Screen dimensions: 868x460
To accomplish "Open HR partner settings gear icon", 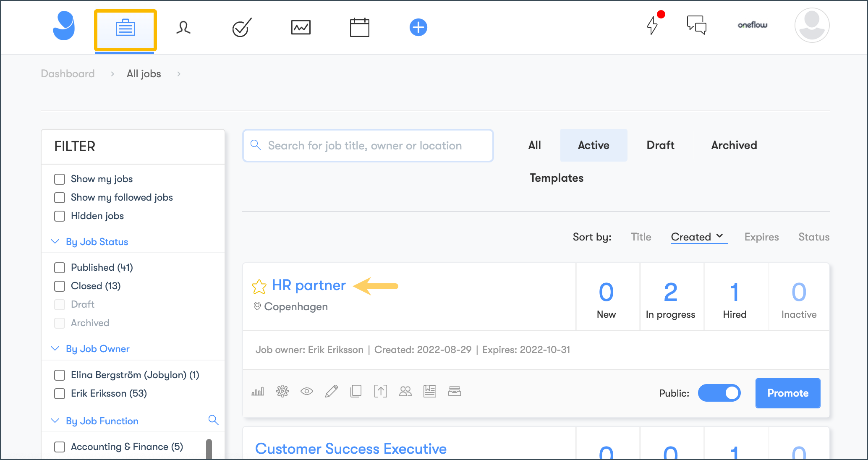I will pyautogui.click(x=282, y=391).
